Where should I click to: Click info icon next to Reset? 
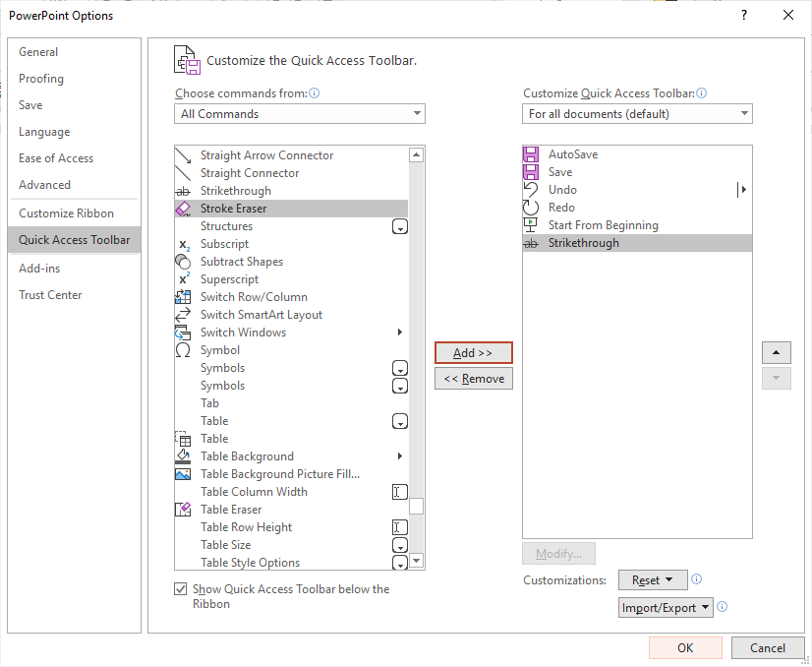click(x=697, y=579)
